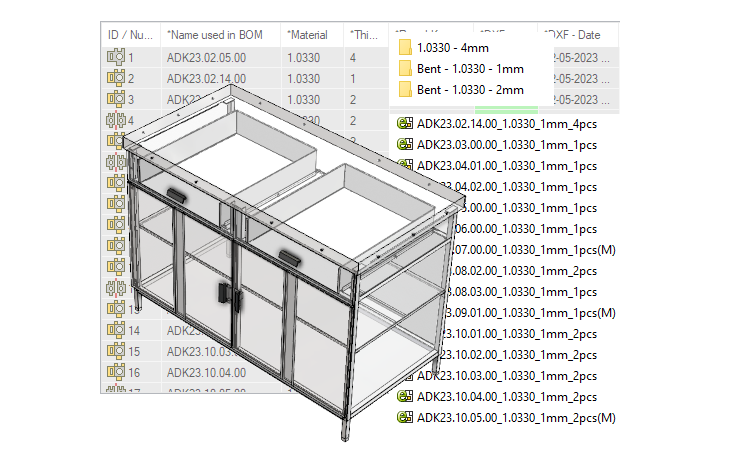The height and width of the screenshot is (450, 750).
Task: Click the DXF file icon for ADK23.10.05.00_1.0330_1mm_2pcs(M)
Action: tap(405, 417)
